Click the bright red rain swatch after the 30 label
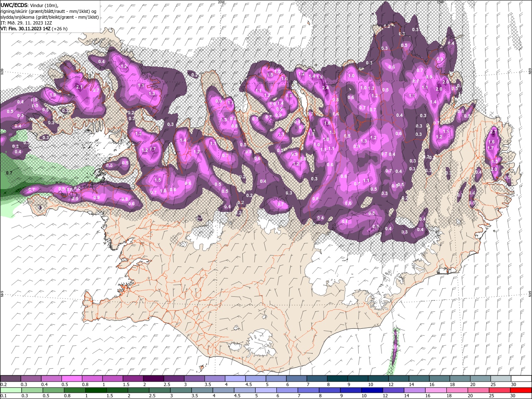532x399 pixels. click(521, 390)
